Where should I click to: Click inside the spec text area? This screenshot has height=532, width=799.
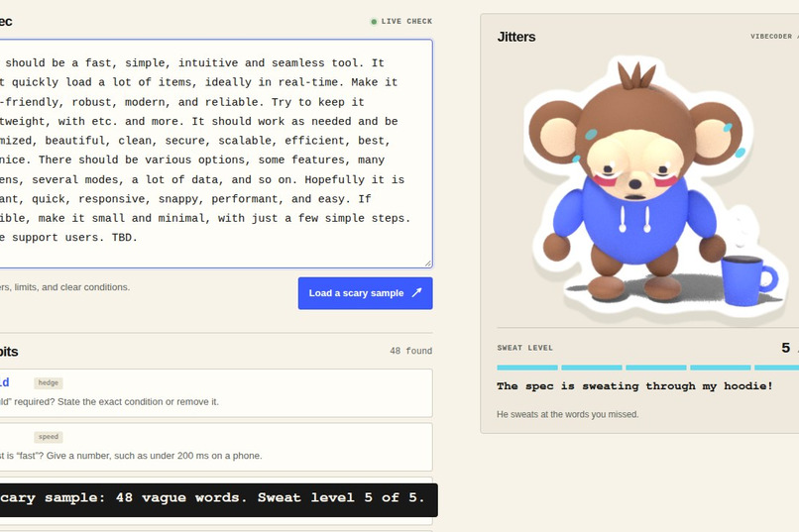coord(214,154)
